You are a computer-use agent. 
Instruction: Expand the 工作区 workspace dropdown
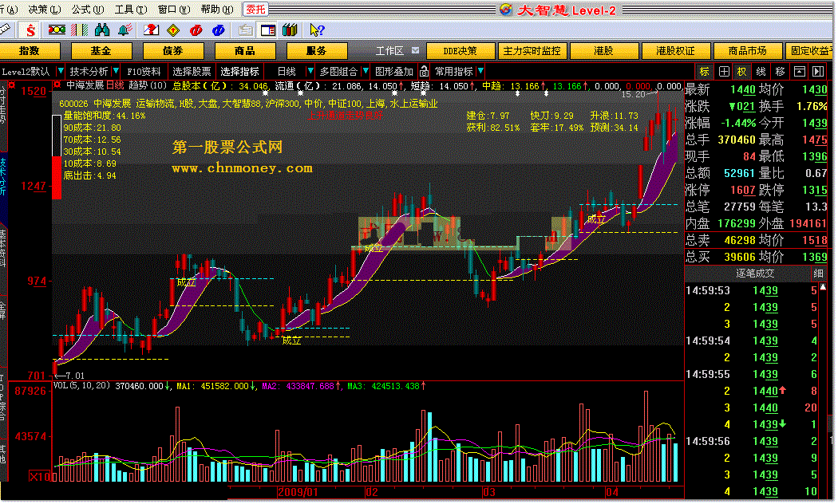415,50
